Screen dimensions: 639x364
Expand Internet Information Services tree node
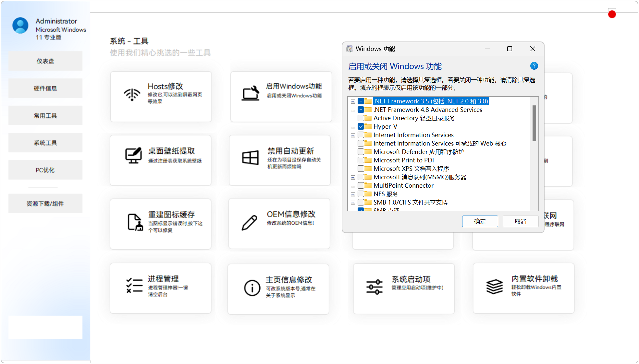click(x=353, y=135)
